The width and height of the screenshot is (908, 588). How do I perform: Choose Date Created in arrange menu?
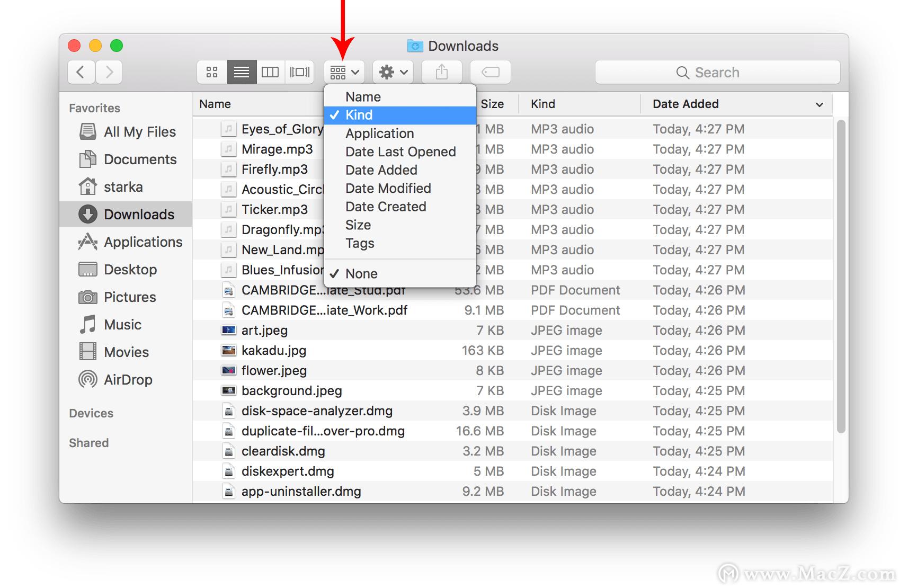[x=400, y=207]
